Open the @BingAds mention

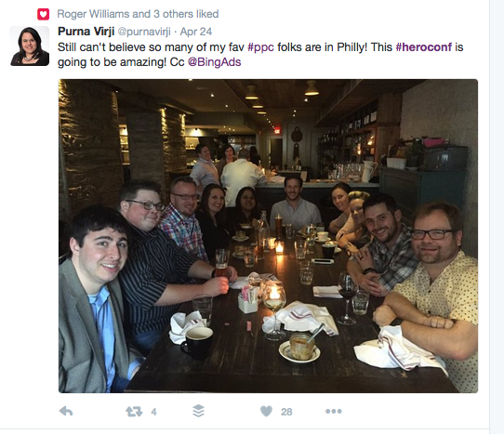214,62
